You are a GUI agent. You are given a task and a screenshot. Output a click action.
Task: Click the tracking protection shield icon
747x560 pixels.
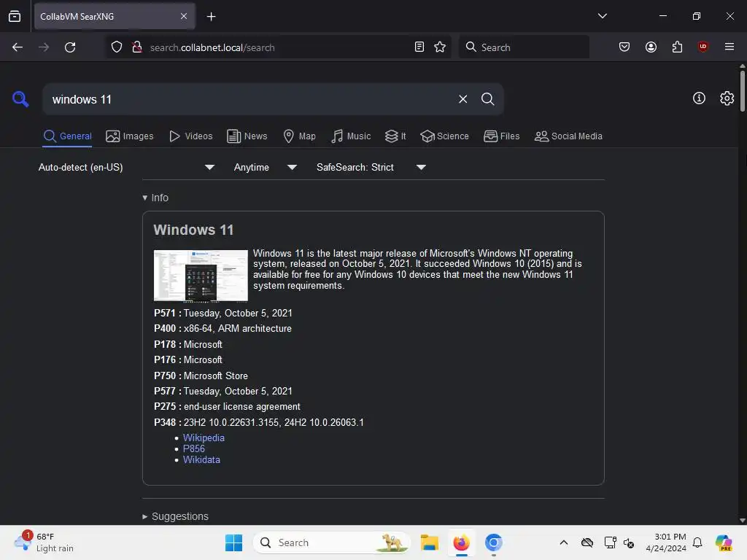[117, 47]
